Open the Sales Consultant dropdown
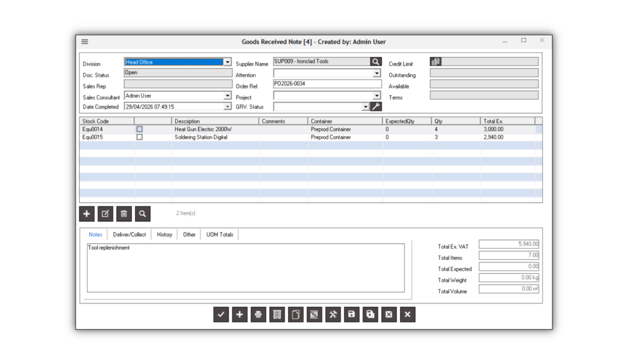 point(228,96)
